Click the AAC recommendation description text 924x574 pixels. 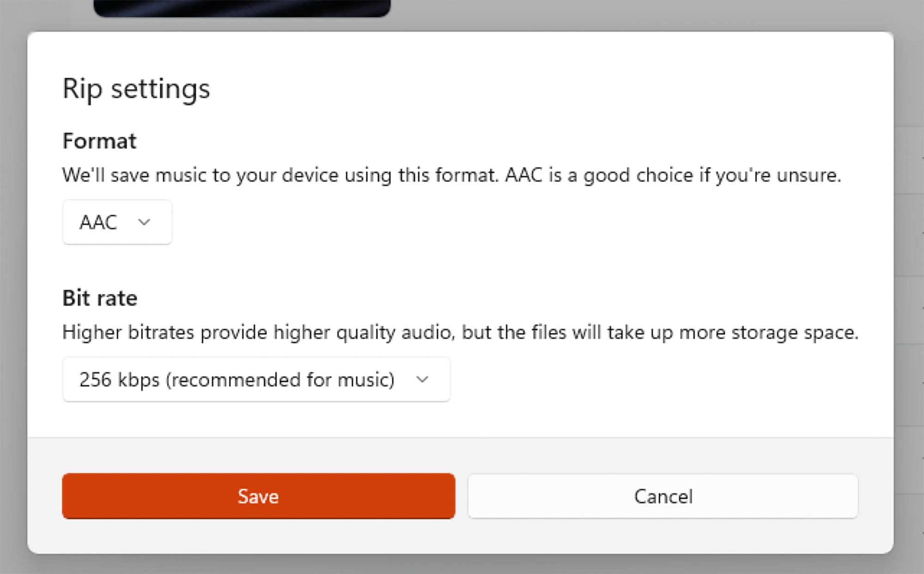tap(451, 176)
